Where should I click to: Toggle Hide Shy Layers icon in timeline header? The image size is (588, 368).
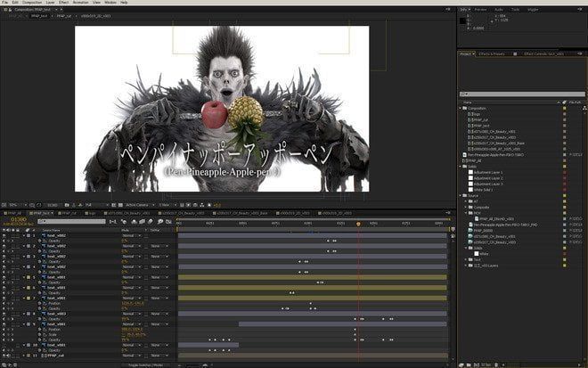coord(135,221)
